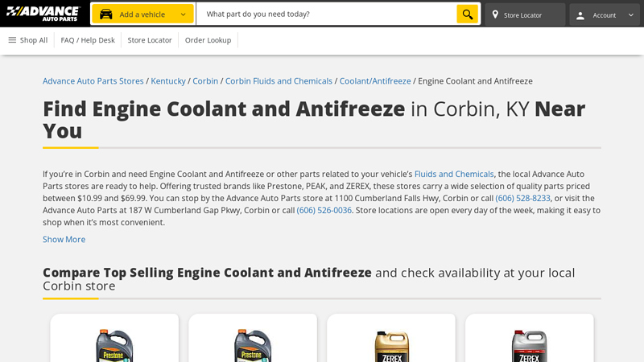Open the second Prestone coolant product image
This screenshot has height=362, width=644.
(x=253, y=345)
